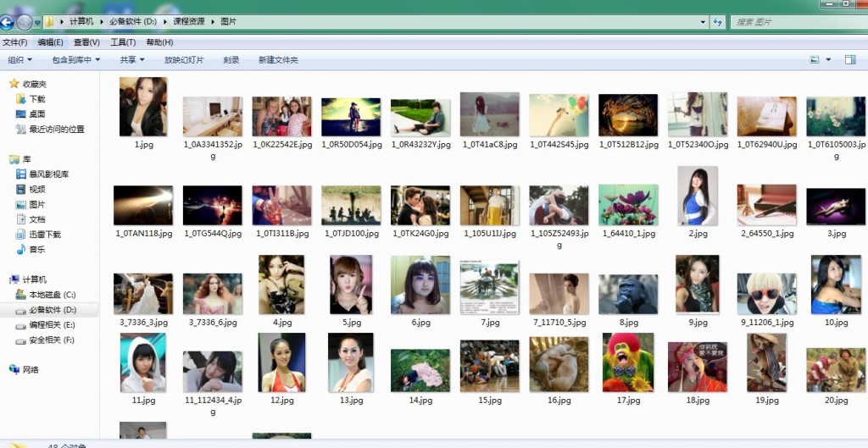
Task: Open the 迅雷下载 library
Action: pos(39,234)
